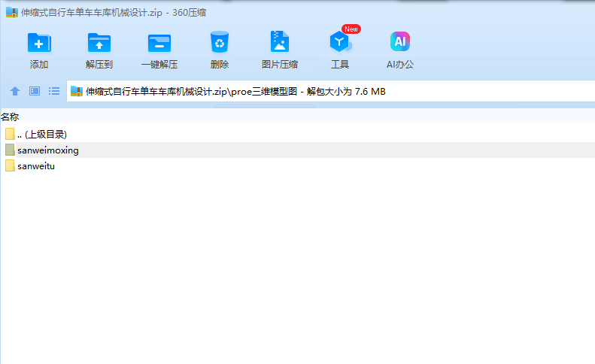Click the sanweitu folder icon

[x=11, y=166]
